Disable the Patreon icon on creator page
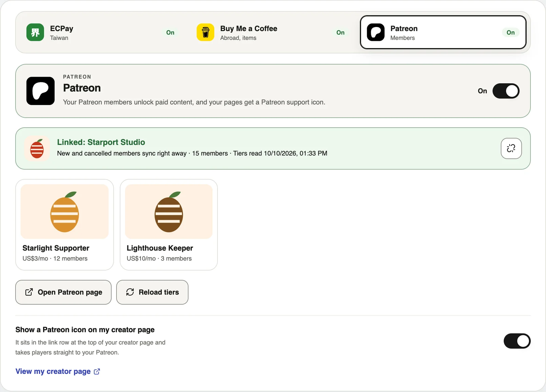This screenshot has width=546, height=392. tap(517, 341)
